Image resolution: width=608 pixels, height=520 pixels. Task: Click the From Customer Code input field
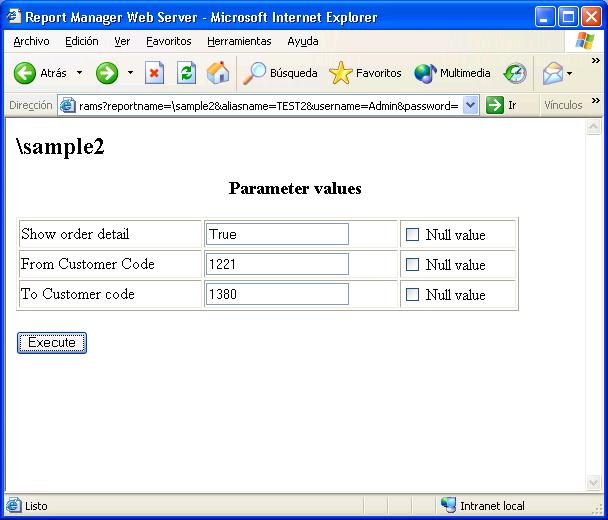pos(277,264)
